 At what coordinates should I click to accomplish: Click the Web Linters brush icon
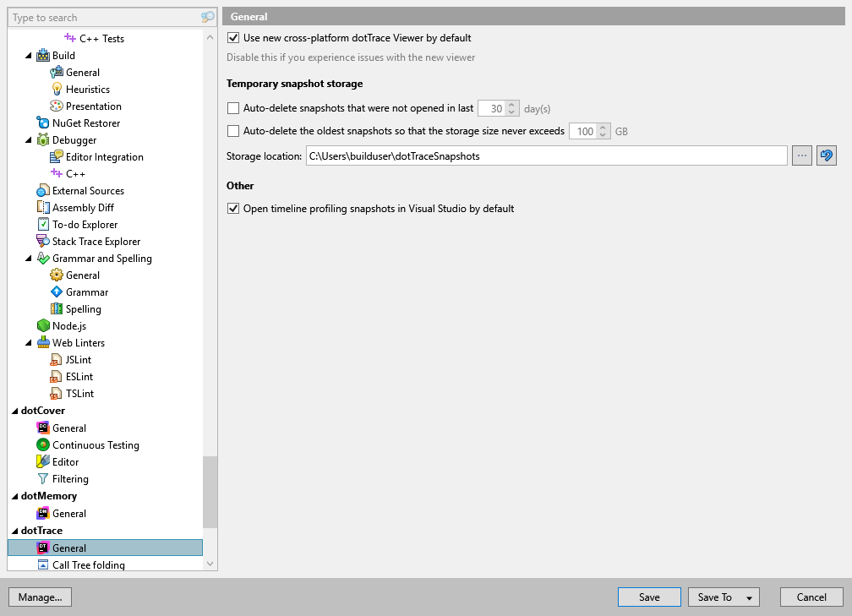(x=43, y=342)
